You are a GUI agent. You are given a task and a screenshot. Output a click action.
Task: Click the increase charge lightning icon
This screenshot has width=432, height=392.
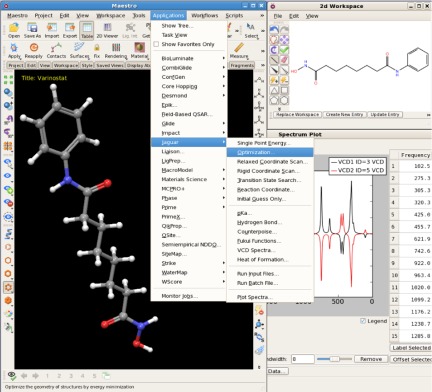pos(274,80)
